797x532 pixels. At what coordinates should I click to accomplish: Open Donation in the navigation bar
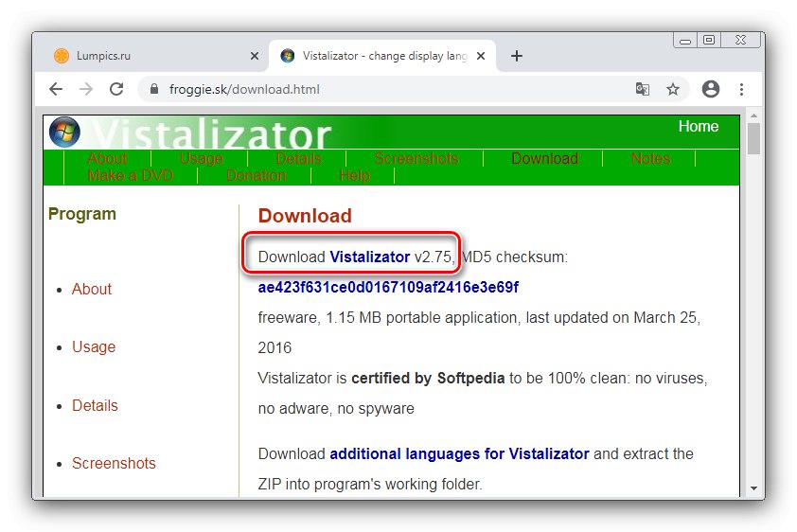point(257,175)
